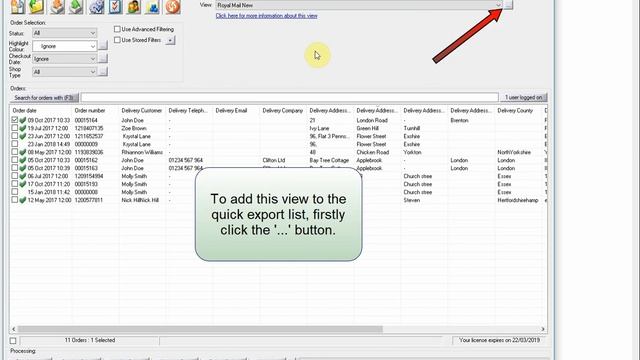Viewport: 640px width, 360px height.
Task: Tick the Use Stored Filters checkbox
Action: pyautogui.click(x=117, y=40)
